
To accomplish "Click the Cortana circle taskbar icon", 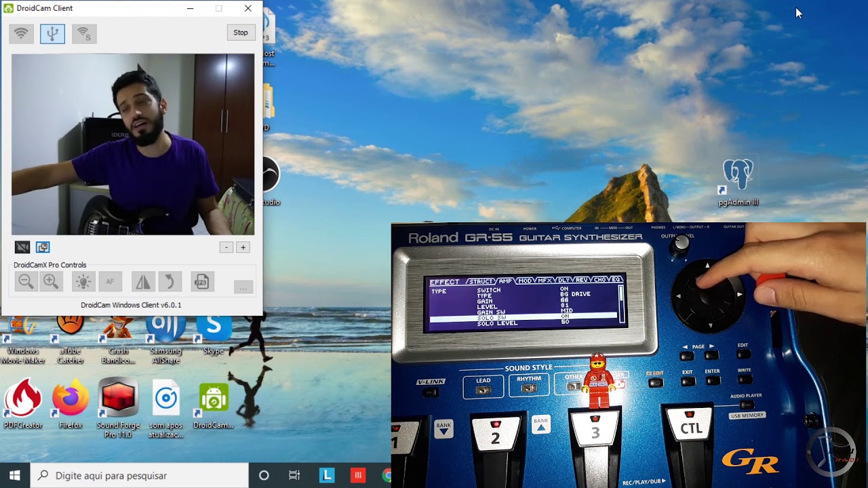I will (x=264, y=476).
